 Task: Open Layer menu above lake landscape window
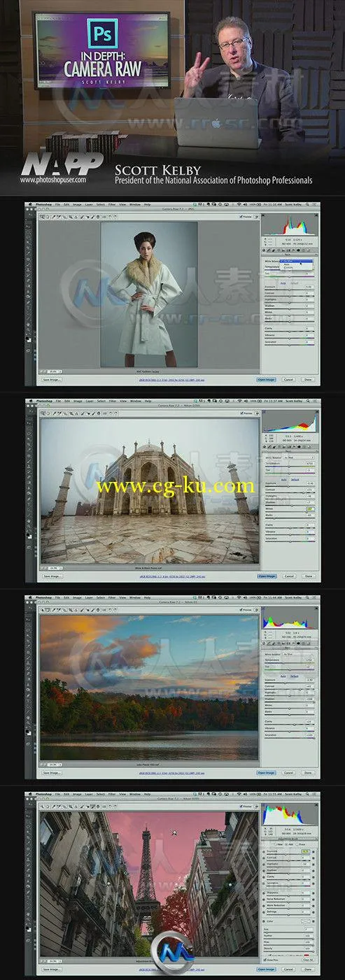pyautogui.click(x=89, y=597)
